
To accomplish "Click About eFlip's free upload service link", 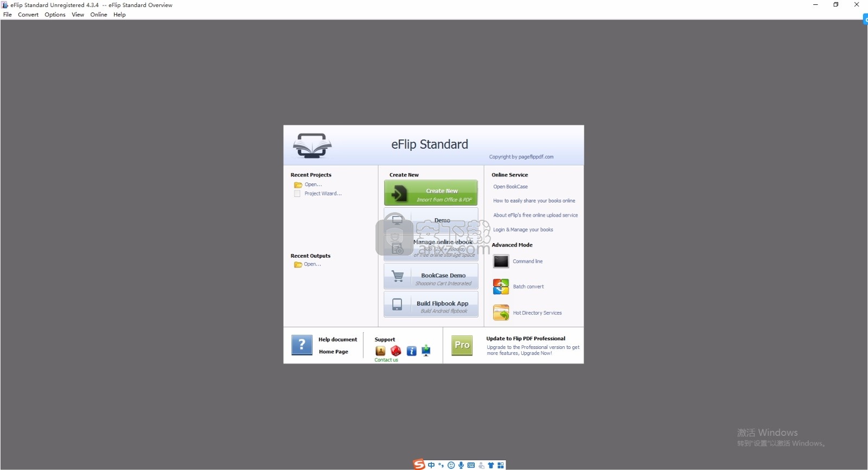I will tap(535, 215).
